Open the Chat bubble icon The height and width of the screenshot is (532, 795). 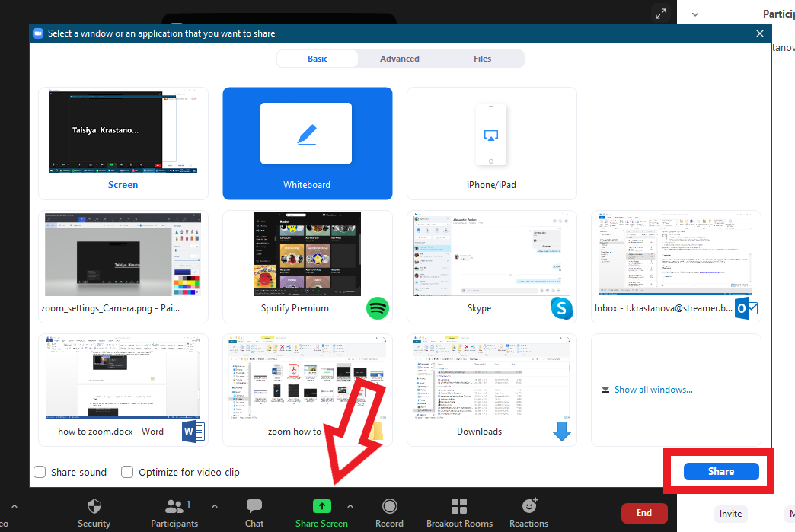[x=254, y=508]
